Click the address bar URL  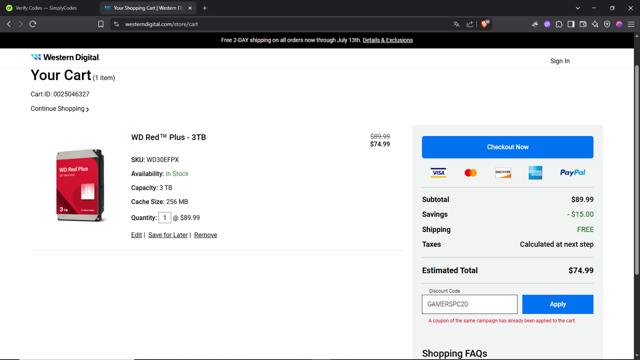(161, 24)
